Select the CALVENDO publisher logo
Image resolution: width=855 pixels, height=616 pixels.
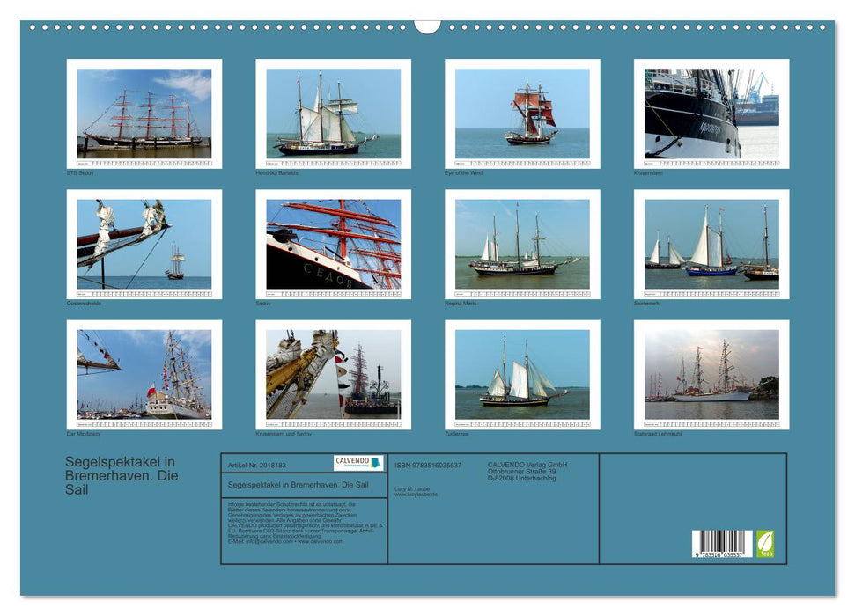[359, 461]
